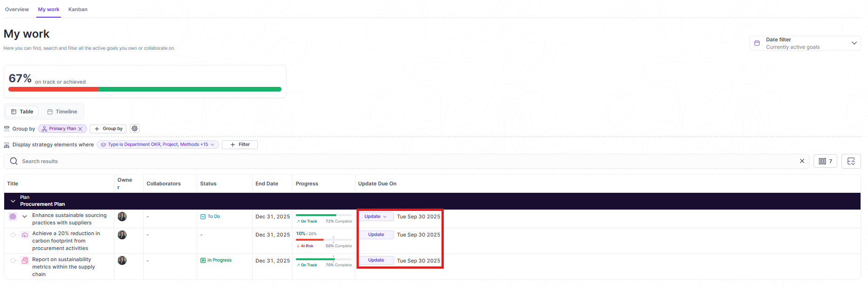Click the columns selector icon showing 7
Screen dimensions: 868x289
(x=825, y=161)
